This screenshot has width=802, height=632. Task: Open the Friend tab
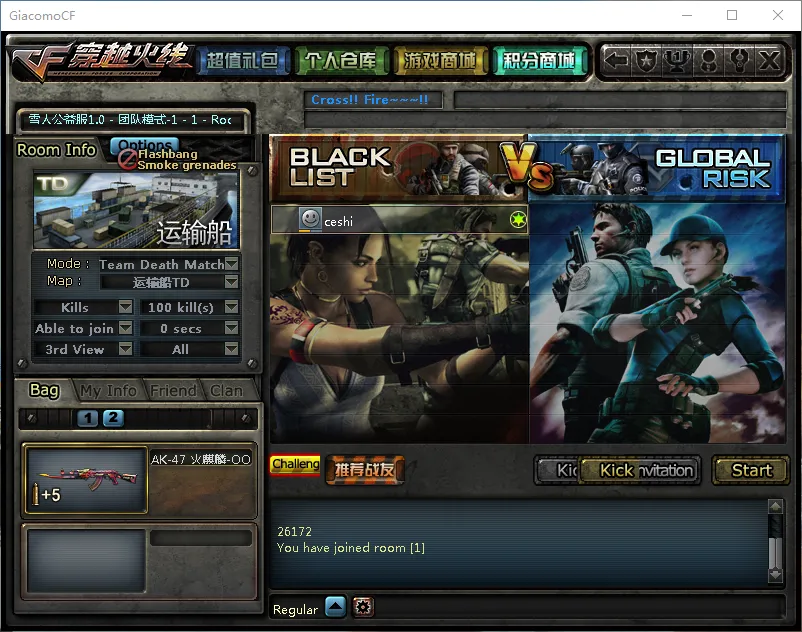point(173,390)
